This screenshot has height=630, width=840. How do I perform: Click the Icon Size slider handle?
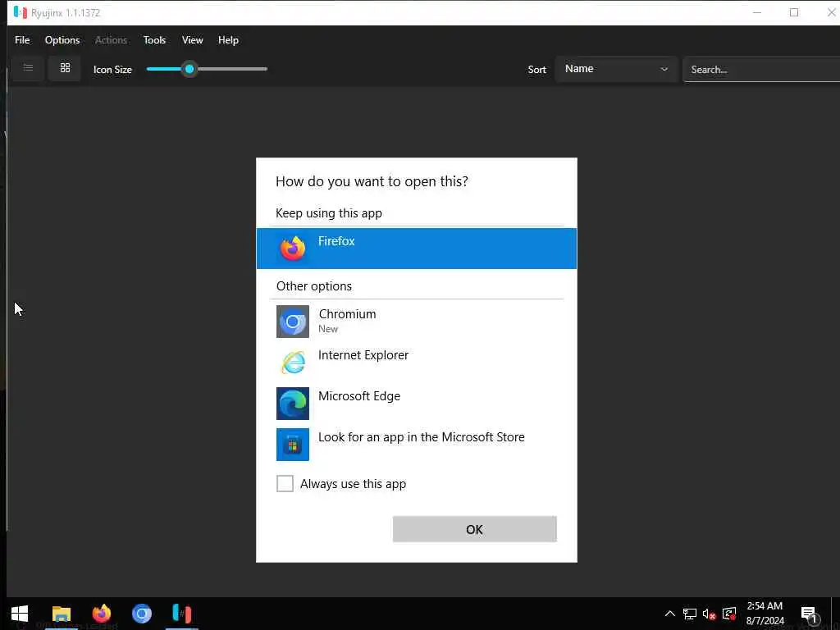[189, 69]
